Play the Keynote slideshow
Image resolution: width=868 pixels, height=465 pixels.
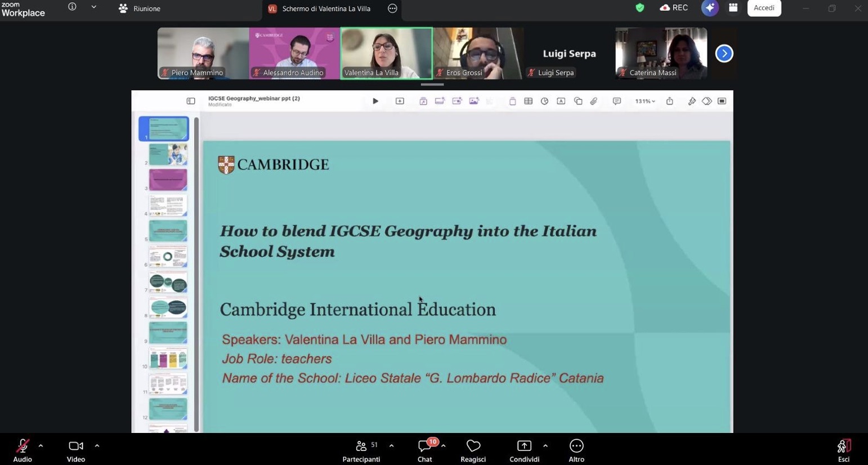[375, 101]
